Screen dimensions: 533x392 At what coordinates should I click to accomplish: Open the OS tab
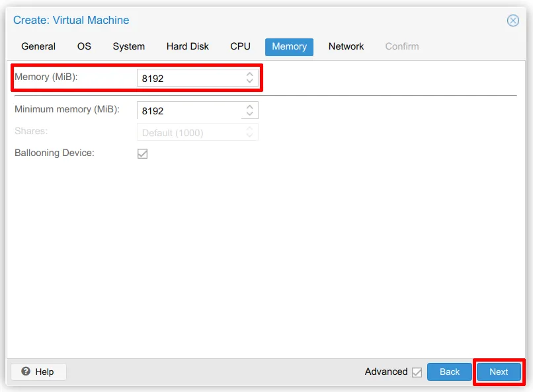tap(84, 46)
